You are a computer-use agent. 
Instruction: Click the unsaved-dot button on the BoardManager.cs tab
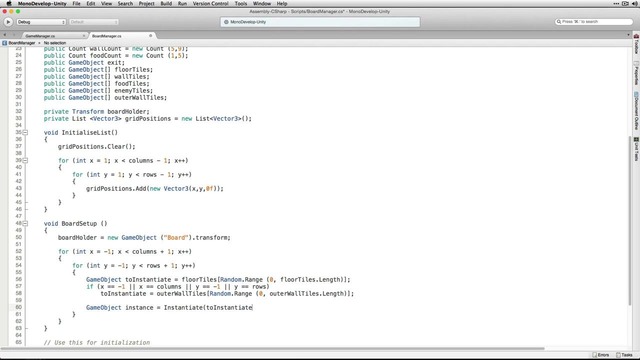(150, 36)
